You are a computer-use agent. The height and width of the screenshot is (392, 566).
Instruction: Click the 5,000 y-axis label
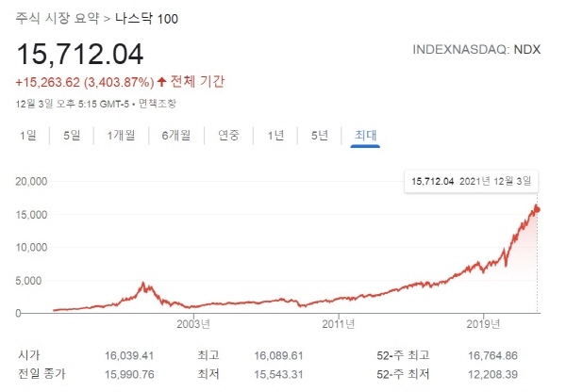[x=28, y=281]
